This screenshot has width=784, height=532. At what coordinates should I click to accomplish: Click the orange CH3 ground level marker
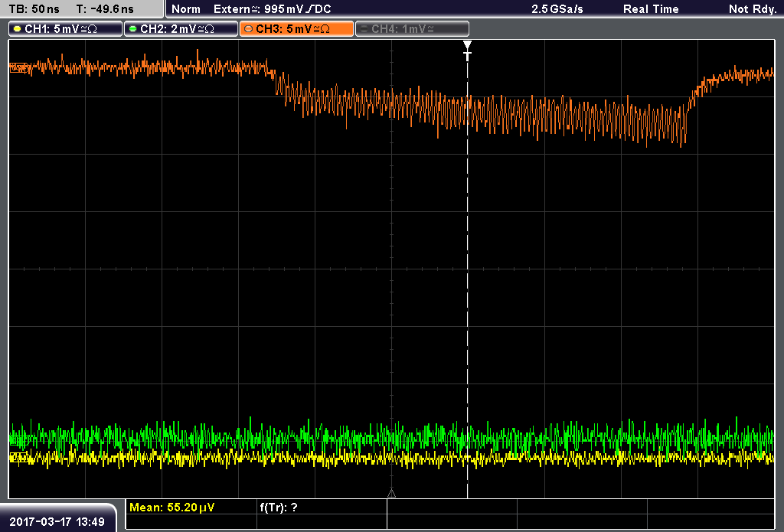(18, 67)
